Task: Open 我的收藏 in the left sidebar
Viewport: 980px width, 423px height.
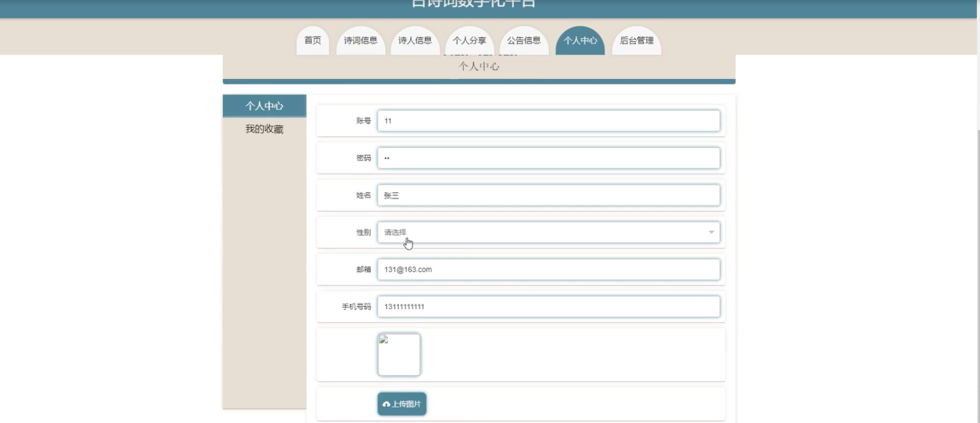Action: pyautogui.click(x=264, y=129)
